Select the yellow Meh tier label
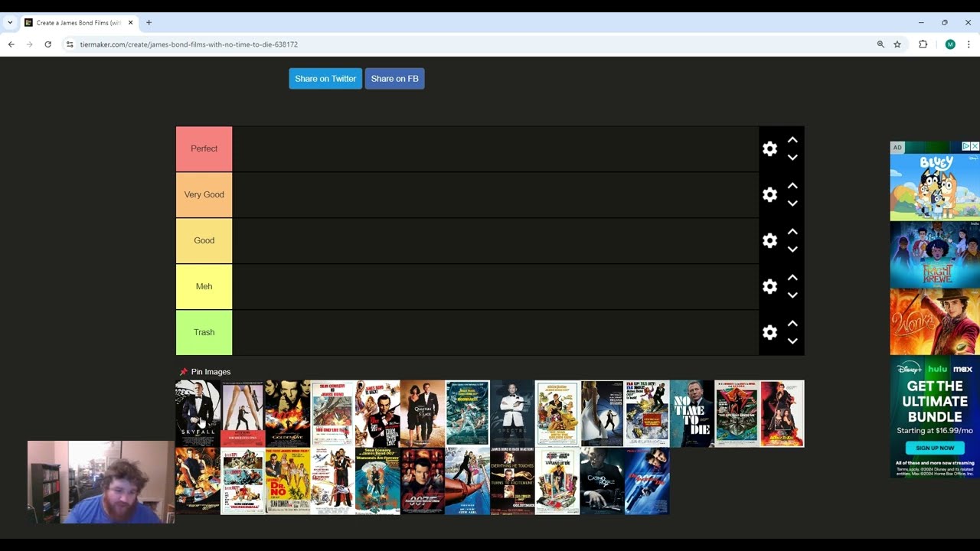The height and width of the screenshot is (551, 980). (204, 287)
